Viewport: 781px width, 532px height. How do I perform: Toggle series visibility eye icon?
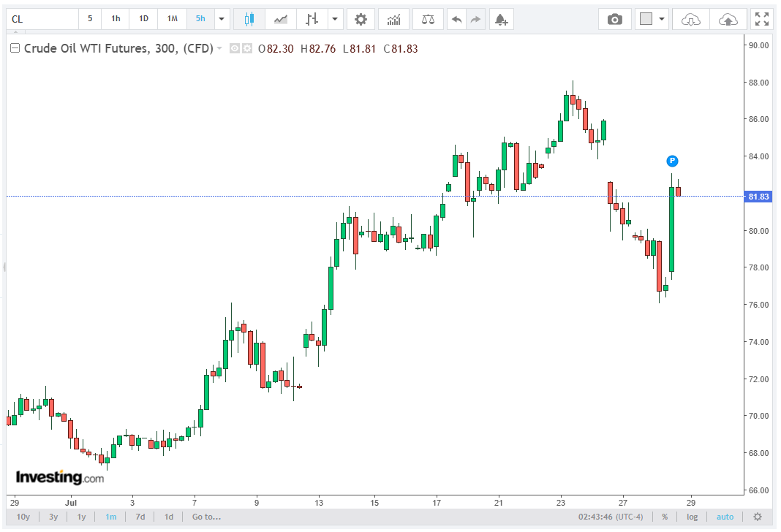pyautogui.click(x=234, y=48)
